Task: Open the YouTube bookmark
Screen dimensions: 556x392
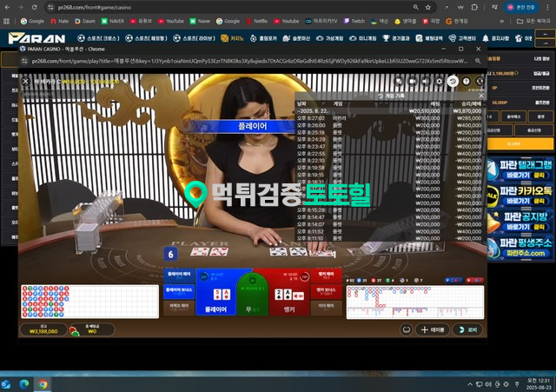Action: (171, 21)
